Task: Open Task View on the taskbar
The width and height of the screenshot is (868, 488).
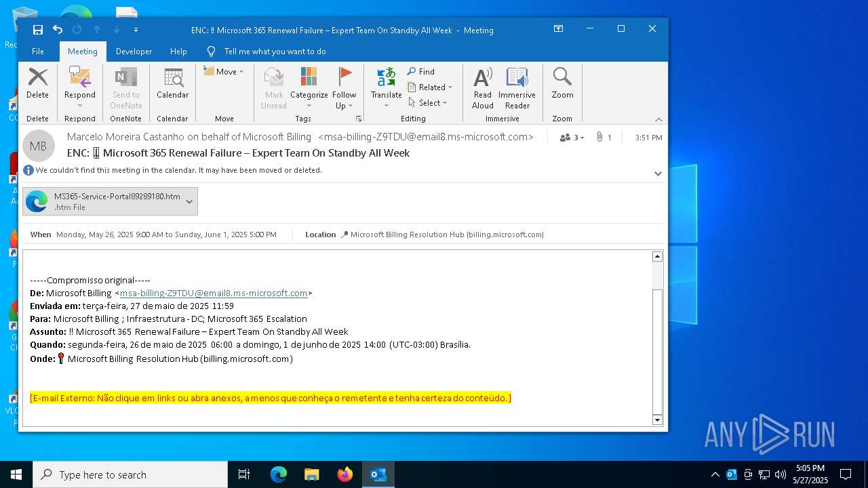Action: tap(244, 474)
